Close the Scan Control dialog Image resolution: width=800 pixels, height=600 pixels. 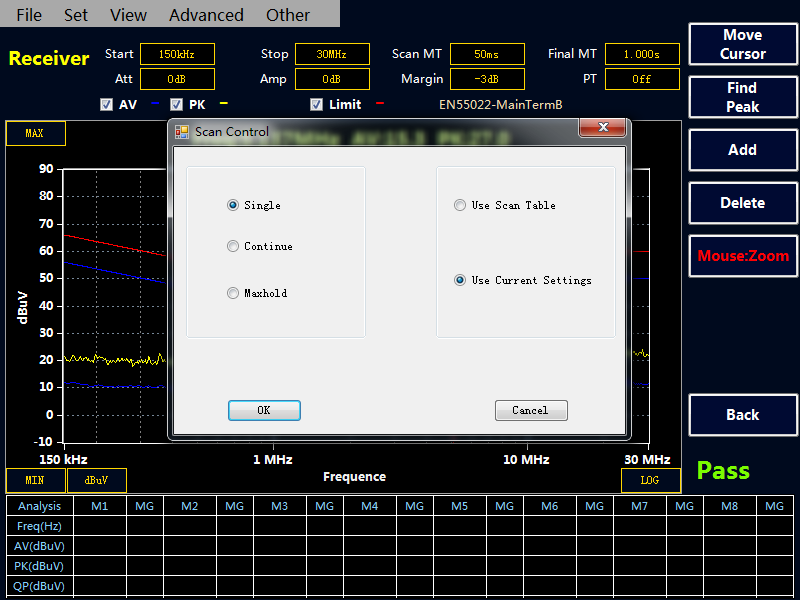[x=603, y=128]
